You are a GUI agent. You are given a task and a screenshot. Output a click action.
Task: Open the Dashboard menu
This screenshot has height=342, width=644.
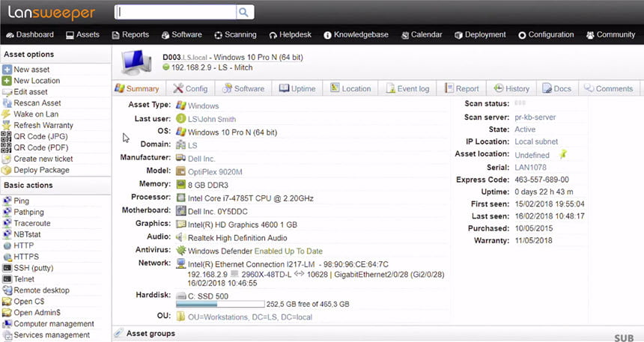click(30, 35)
